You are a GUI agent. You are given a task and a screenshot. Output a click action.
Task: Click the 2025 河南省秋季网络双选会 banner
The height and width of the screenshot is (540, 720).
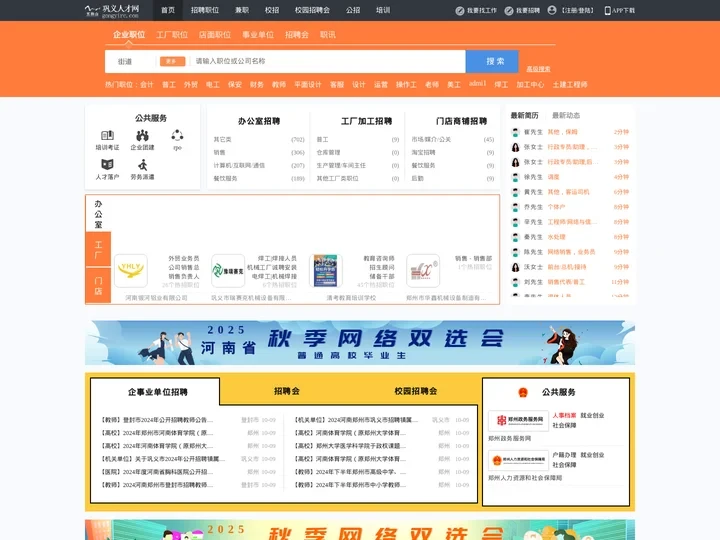(360, 343)
